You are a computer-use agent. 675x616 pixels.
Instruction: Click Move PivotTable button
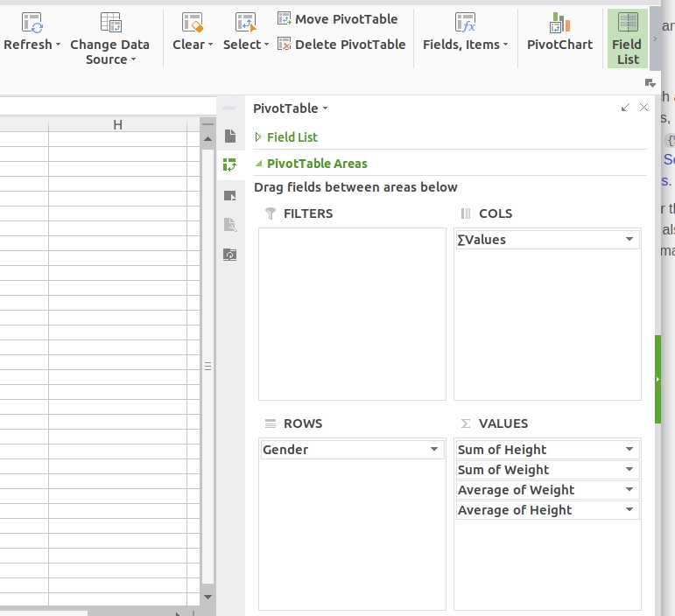pyautogui.click(x=338, y=19)
